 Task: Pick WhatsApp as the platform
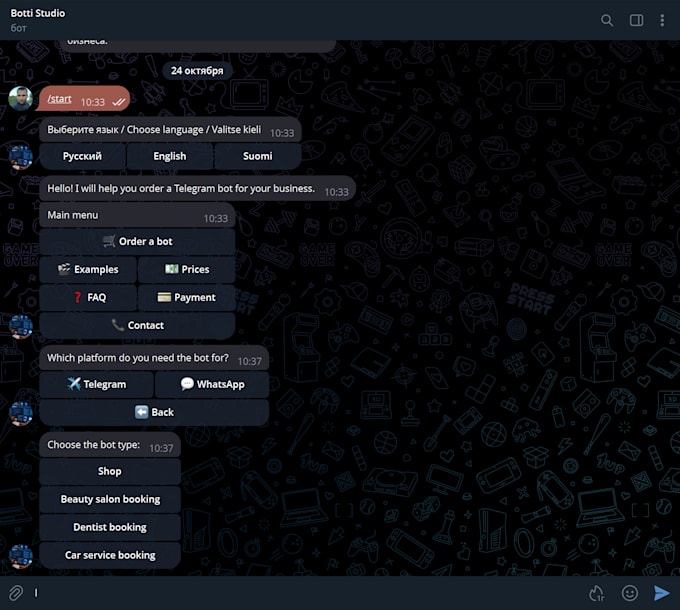212,384
